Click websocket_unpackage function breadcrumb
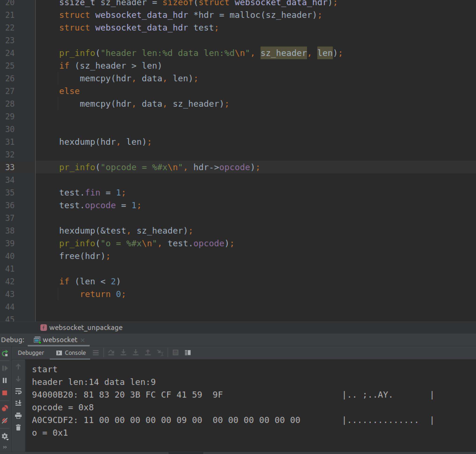The height and width of the screenshot is (454, 476). tap(86, 328)
